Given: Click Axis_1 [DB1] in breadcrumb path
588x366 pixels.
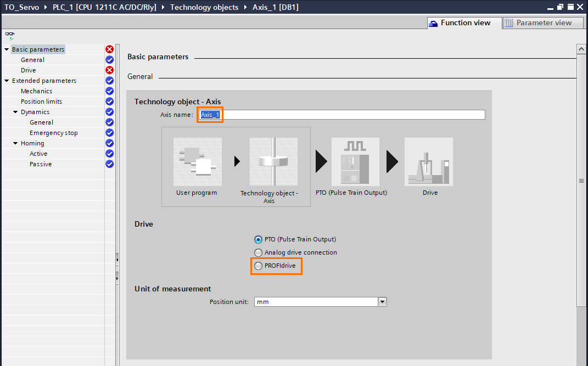Looking at the screenshot, I should click(275, 7).
